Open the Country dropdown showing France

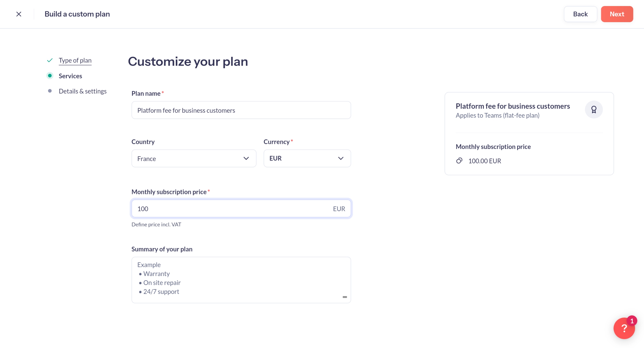pos(194,159)
